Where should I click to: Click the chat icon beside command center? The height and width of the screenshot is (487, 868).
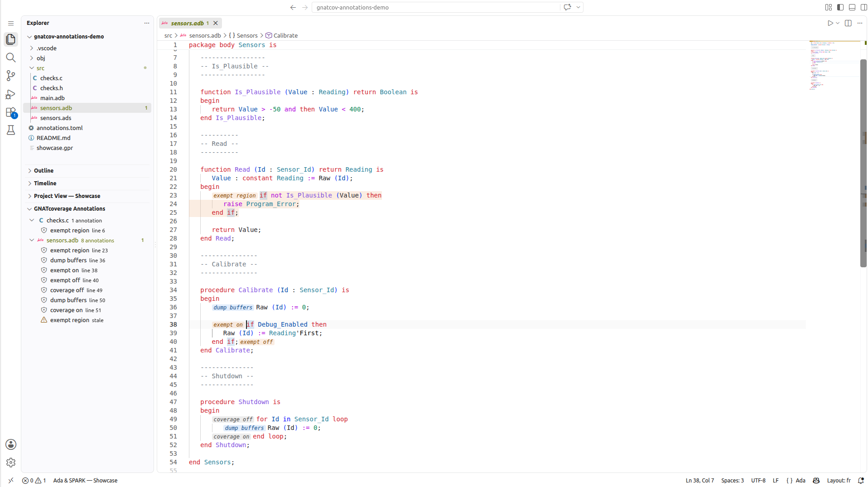click(567, 7)
